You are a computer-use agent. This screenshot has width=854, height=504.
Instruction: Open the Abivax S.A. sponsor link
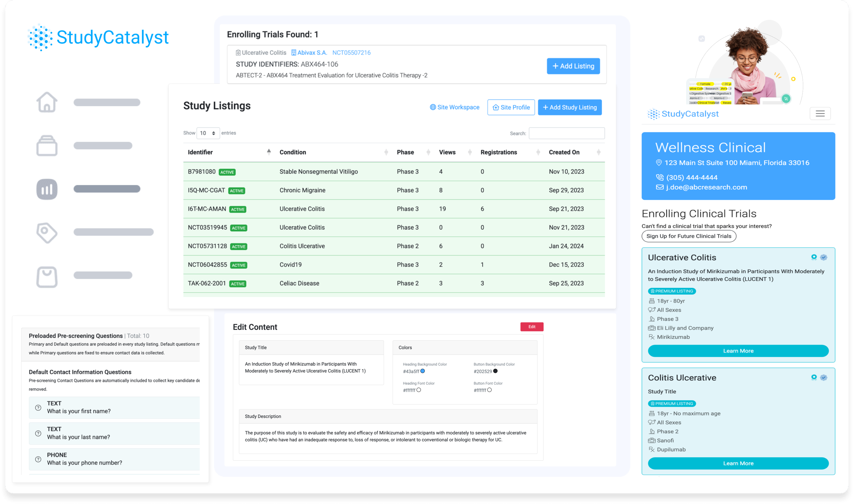click(312, 53)
